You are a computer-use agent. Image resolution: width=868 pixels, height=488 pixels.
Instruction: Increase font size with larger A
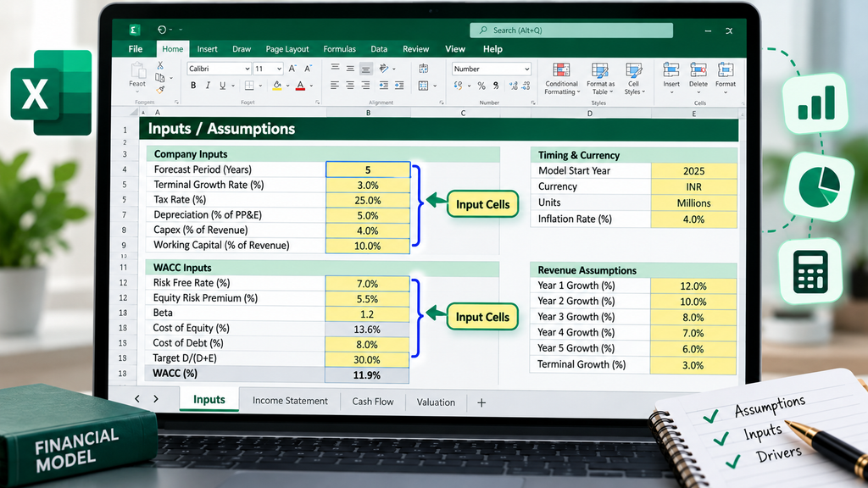pos(292,69)
